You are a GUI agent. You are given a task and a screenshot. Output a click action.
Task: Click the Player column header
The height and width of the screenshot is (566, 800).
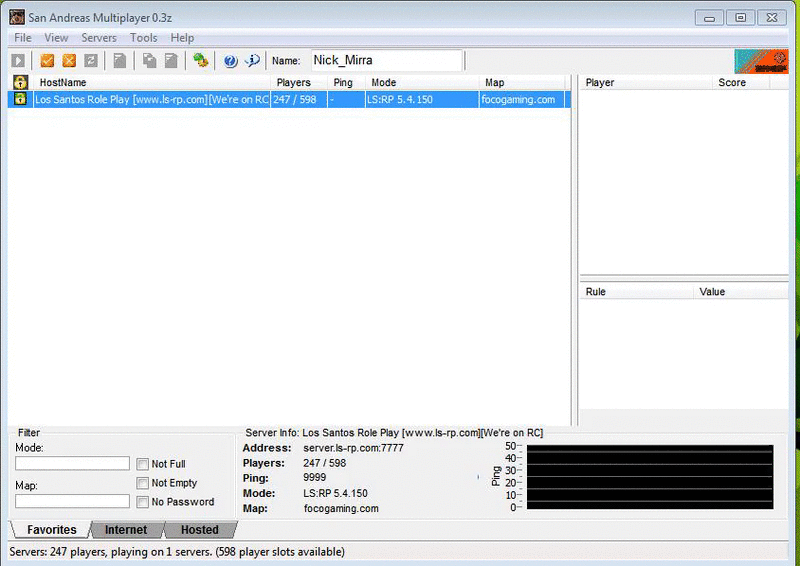coord(645,82)
